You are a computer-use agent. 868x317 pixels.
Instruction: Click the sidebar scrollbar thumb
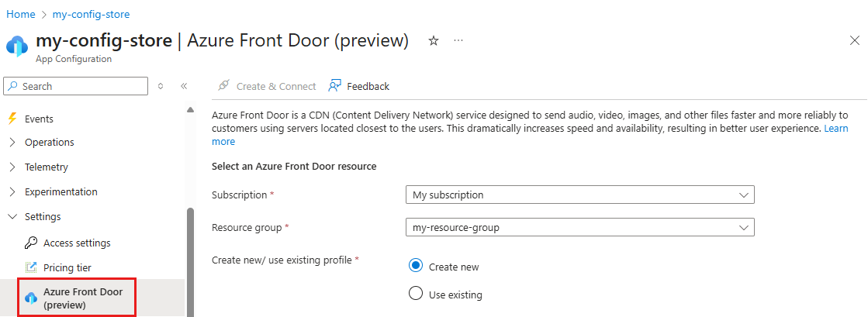coord(190,262)
